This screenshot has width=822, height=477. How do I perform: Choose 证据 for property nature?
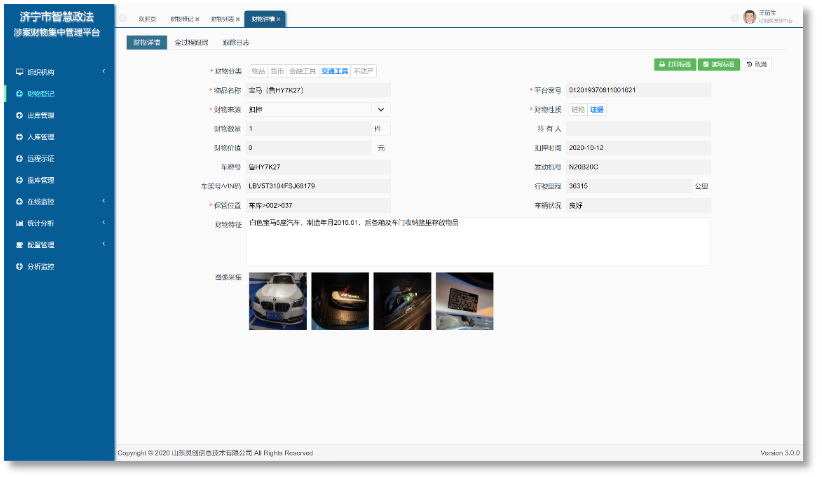(597, 109)
